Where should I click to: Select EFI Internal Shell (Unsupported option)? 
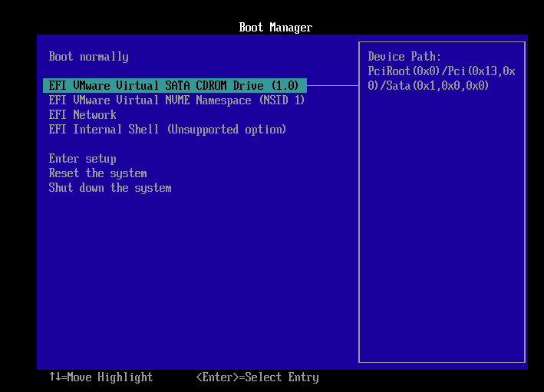(167, 130)
